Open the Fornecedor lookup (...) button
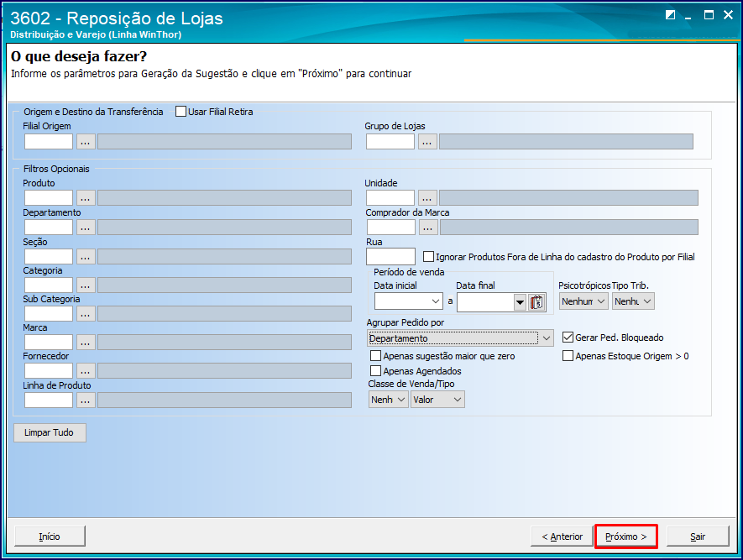 (x=86, y=371)
